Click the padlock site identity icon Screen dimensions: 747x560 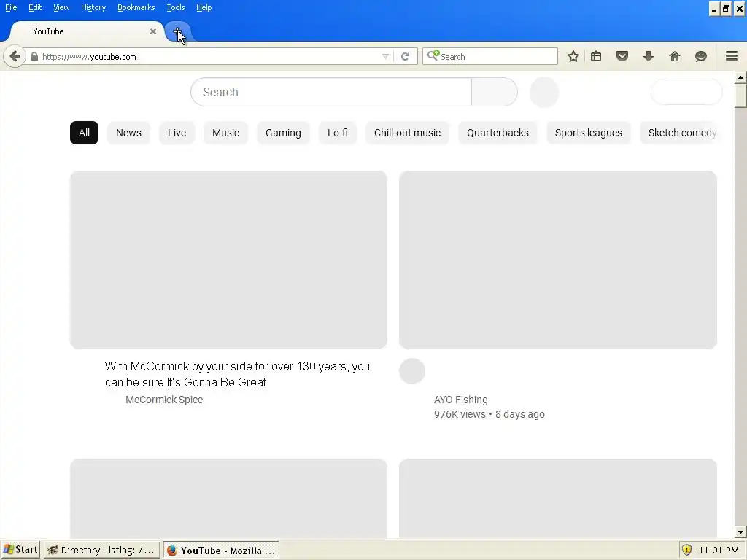click(34, 57)
